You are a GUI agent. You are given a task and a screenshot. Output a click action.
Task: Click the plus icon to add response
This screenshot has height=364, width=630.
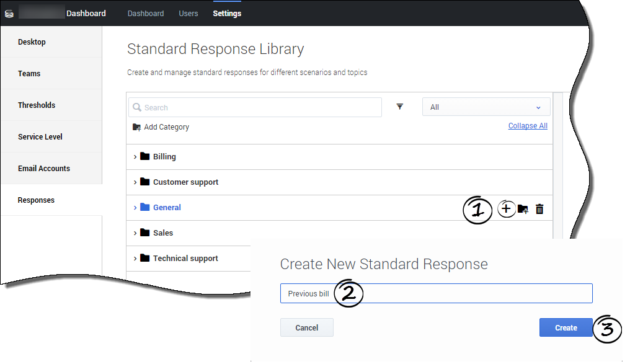coord(506,209)
